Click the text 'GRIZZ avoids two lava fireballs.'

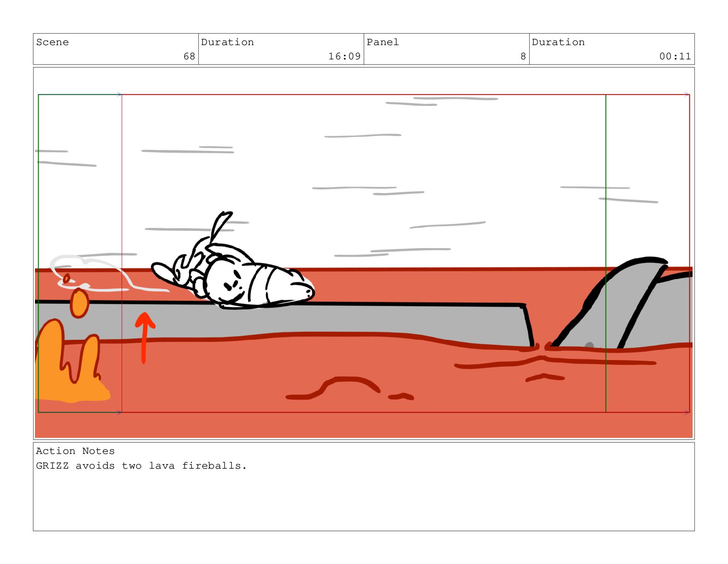point(141,465)
